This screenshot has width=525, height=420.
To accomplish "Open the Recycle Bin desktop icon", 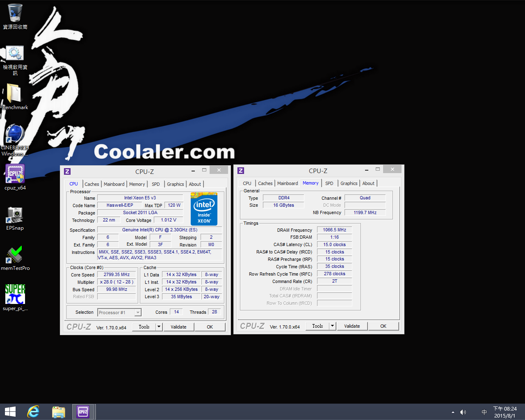I will click(15, 16).
